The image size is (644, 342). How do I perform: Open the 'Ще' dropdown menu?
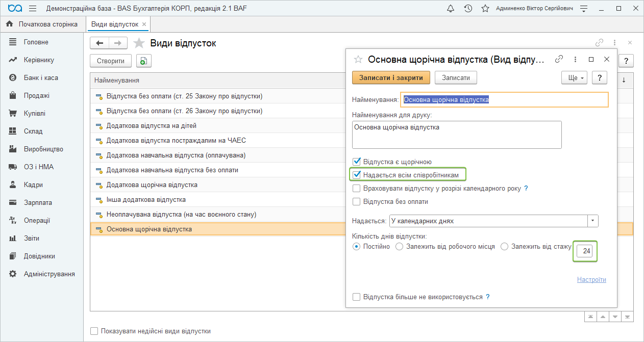tap(574, 77)
